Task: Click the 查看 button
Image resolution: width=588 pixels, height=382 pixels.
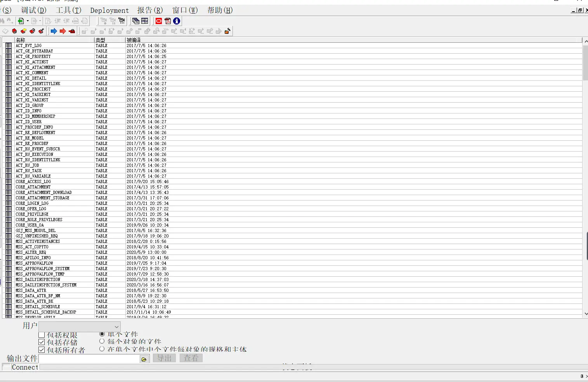Action: [x=191, y=358]
